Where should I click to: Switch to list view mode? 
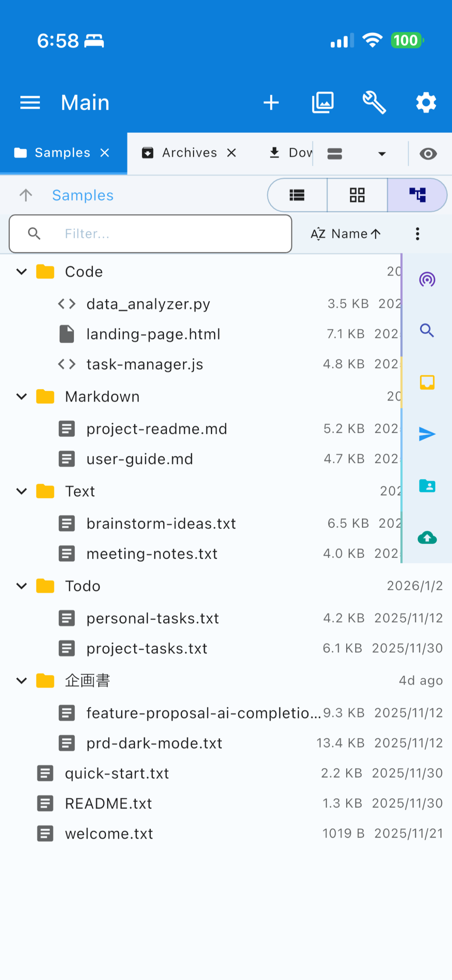pyautogui.click(x=297, y=195)
